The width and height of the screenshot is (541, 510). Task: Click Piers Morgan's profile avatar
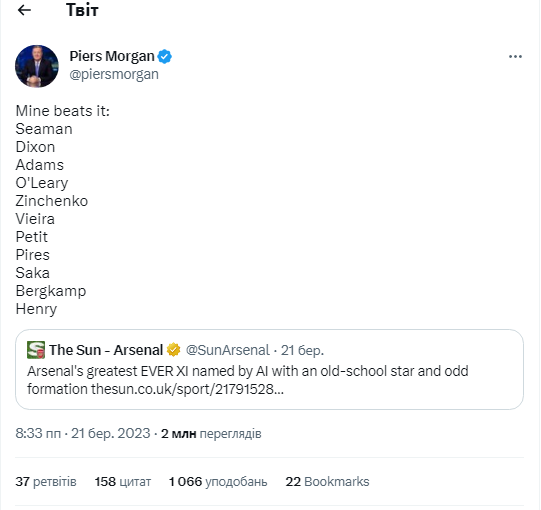pos(37,66)
